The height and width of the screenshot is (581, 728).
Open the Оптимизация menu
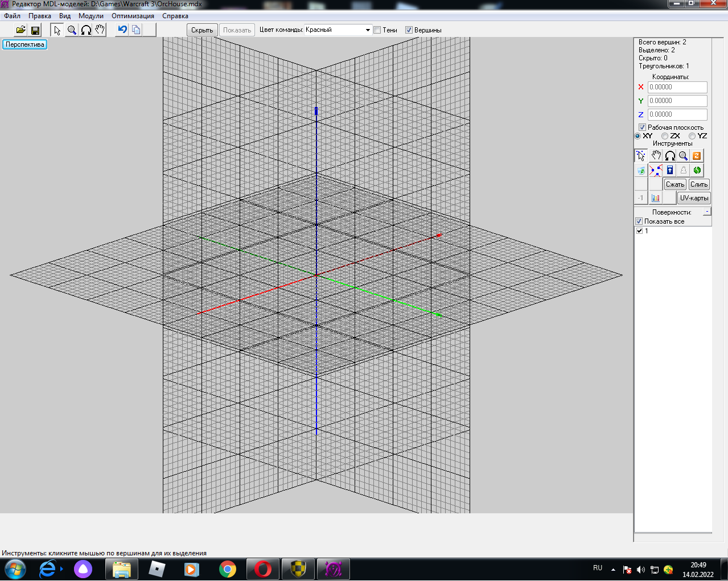point(133,16)
